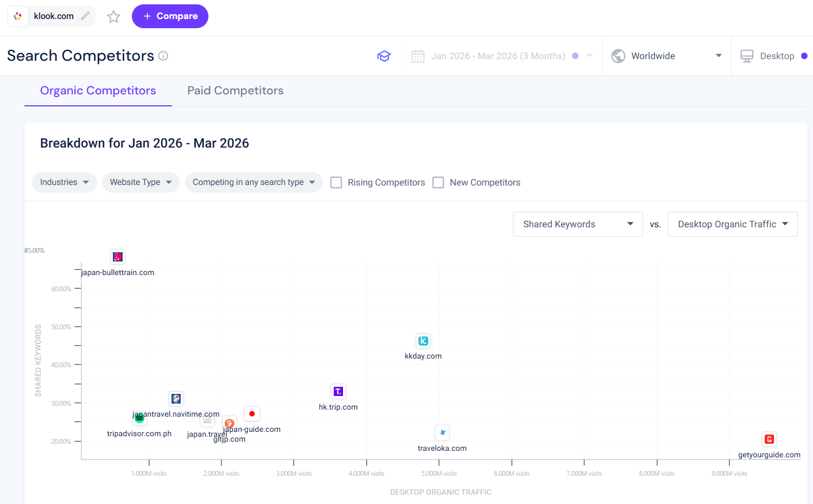The width and height of the screenshot is (813, 504).
Task: Click the SHARED KEYWORDS axis title
Action: [38, 360]
